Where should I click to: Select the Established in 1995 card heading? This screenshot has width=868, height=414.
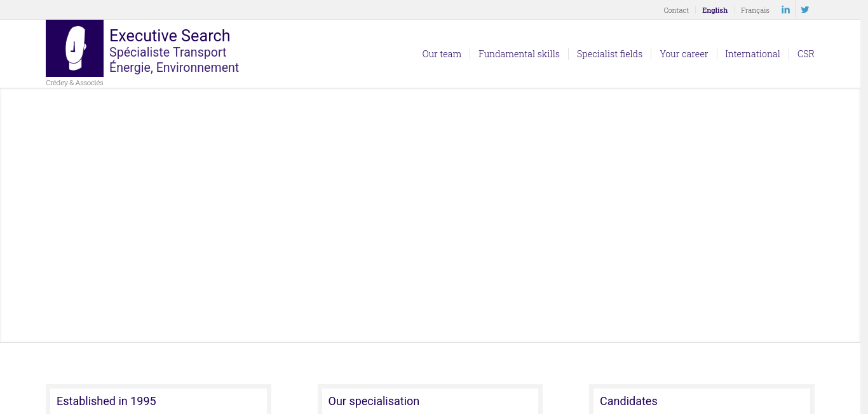106,401
